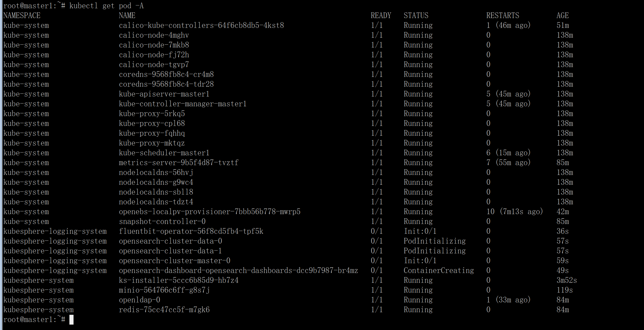The width and height of the screenshot is (644, 330).
Task: Click the NAMESPACE column header
Action: 22,15
